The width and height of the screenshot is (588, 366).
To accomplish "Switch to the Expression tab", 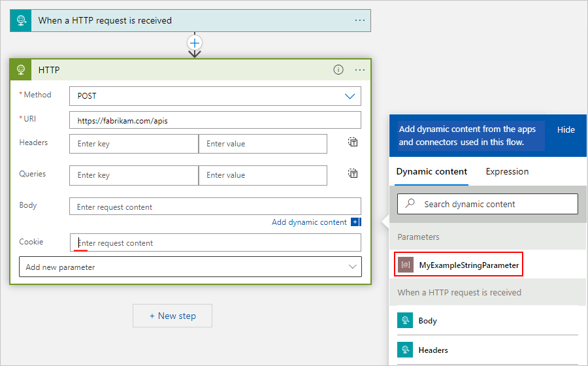I will click(x=507, y=171).
